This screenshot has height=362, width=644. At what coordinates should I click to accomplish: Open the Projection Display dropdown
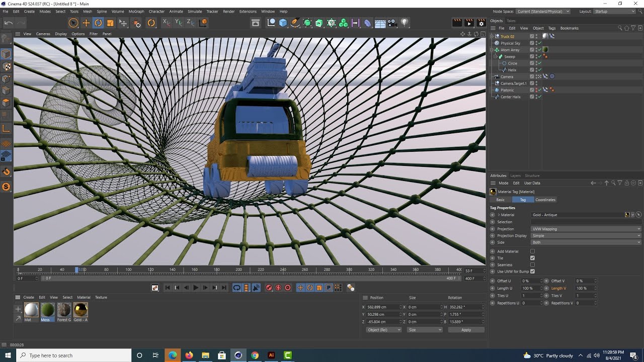586,235
